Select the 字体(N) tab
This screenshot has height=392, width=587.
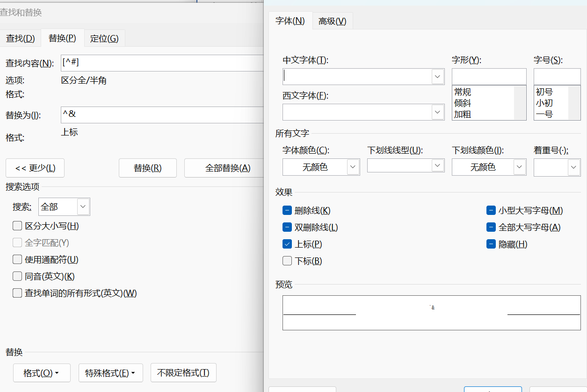click(x=290, y=21)
